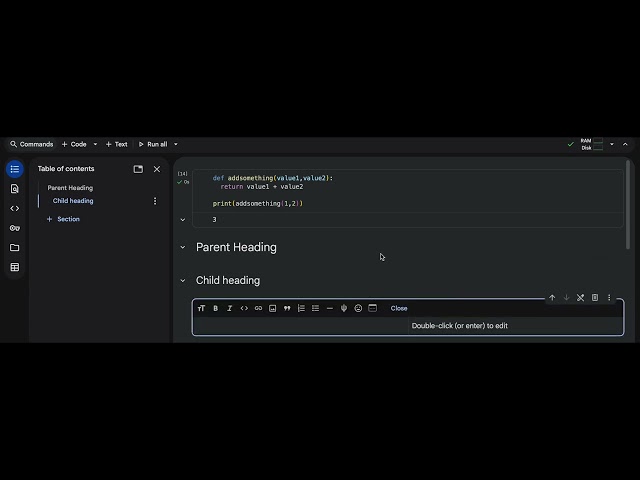The height and width of the screenshot is (480, 640).
Task: Click the output value 3
Action: pyautogui.click(x=214, y=220)
